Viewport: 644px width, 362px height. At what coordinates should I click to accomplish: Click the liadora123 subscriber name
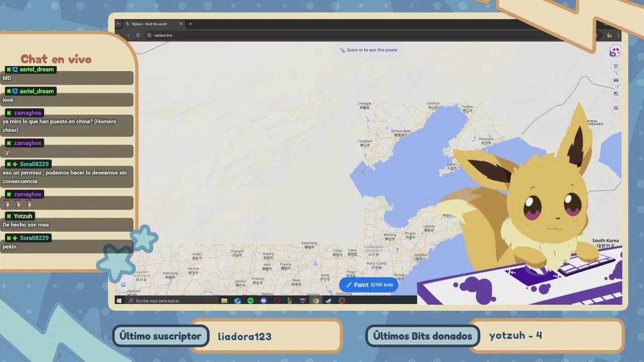tap(245, 336)
